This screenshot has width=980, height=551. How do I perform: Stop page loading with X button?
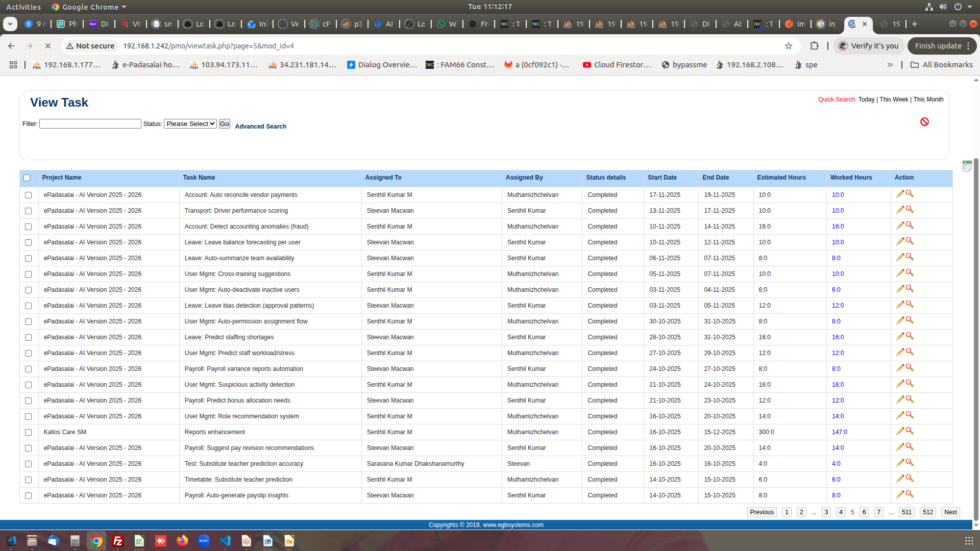coord(47,46)
